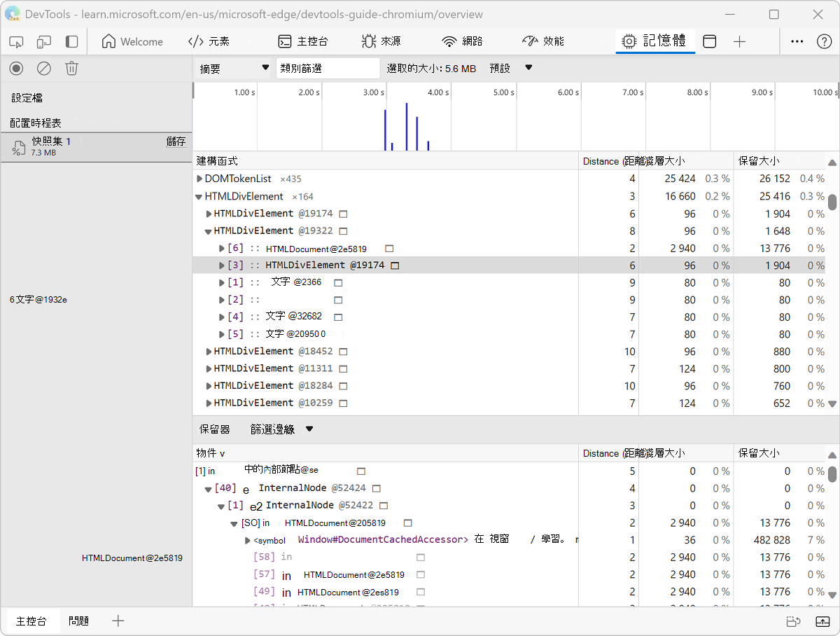Collapse HTMLDivElement @19322 row
Screen dimensions: 840x636
click(209, 231)
